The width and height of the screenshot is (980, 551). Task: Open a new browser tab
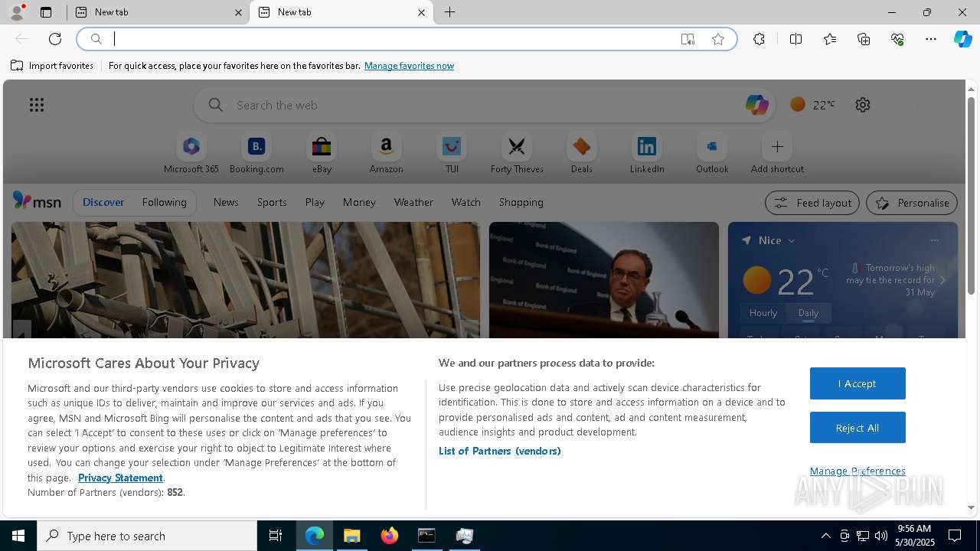pos(450,12)
